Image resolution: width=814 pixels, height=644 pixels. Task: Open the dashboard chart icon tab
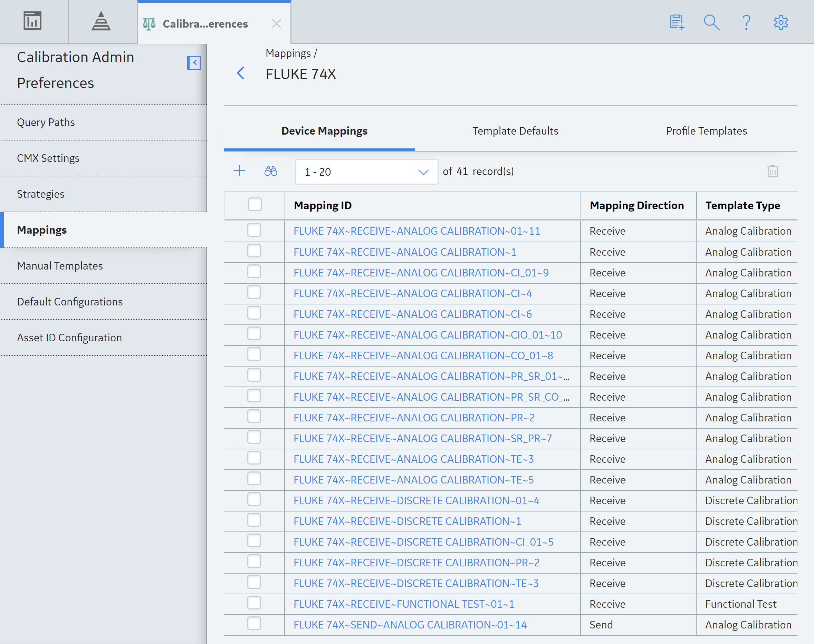click(x=32, y=21)
